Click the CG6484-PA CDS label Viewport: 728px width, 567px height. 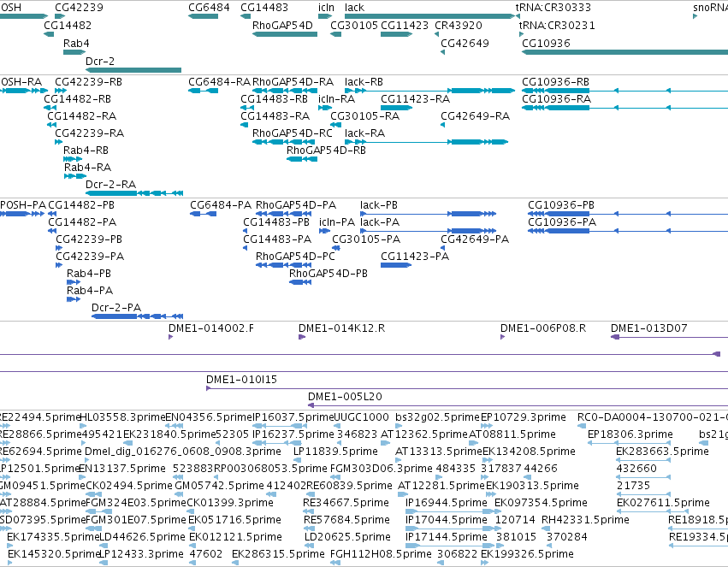221,205
